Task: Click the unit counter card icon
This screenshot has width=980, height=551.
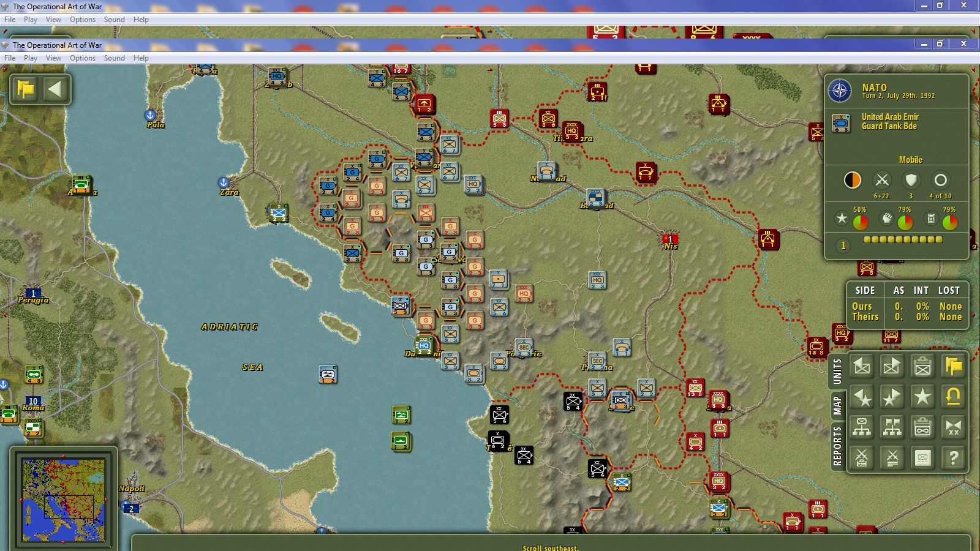Action: tap(922, 457)
